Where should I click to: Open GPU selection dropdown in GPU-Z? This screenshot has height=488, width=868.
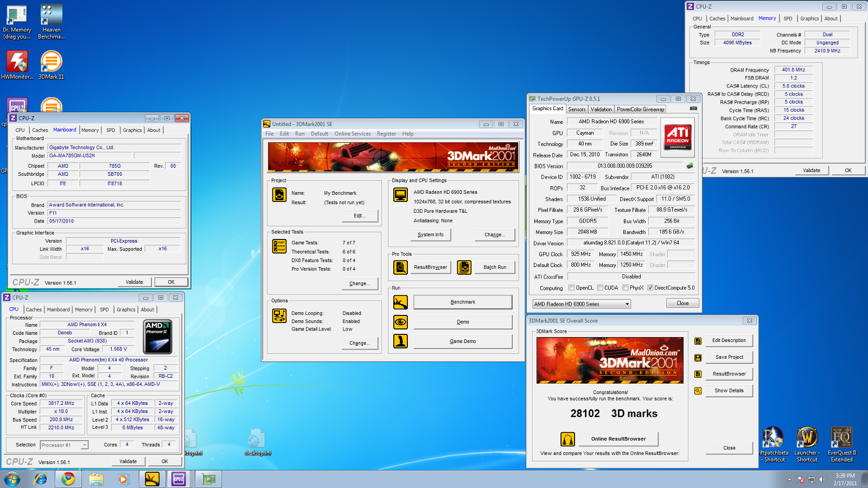[581, 304]
